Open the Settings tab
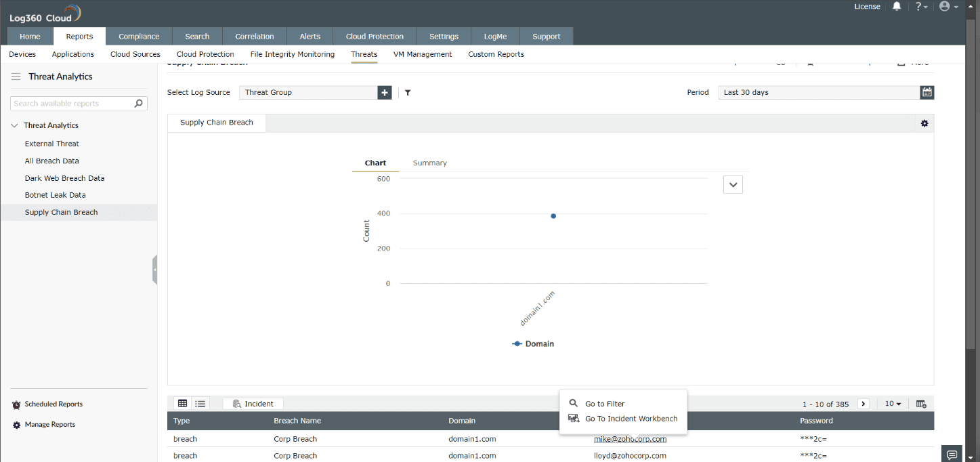 tap(444, 37)
